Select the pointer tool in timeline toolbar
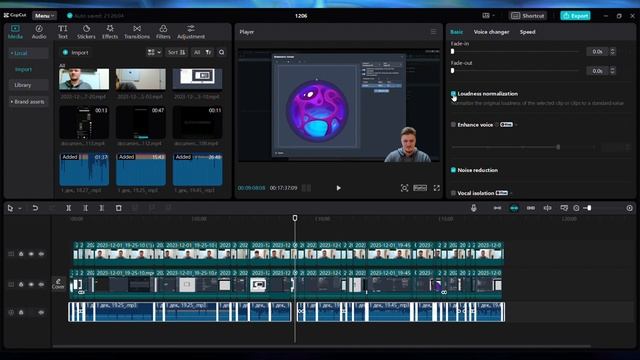This screenshot has height=360, width=640. pyautogui.click(x=10, y=208)
